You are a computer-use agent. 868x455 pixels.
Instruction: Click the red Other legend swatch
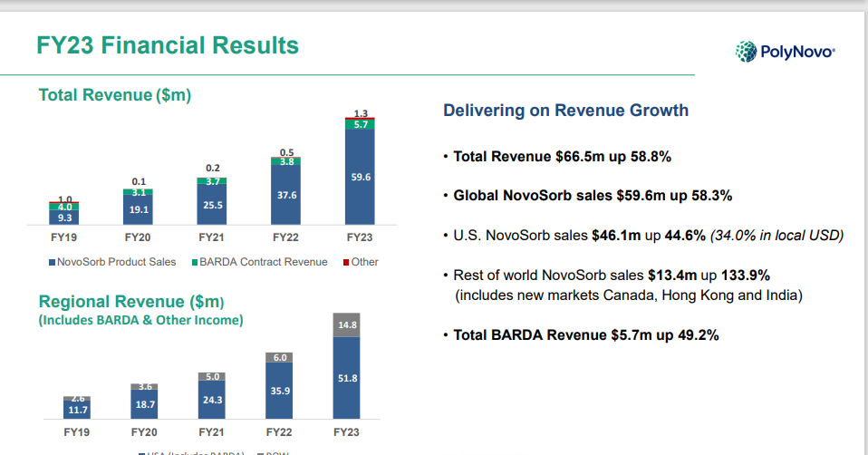(346, 262)
